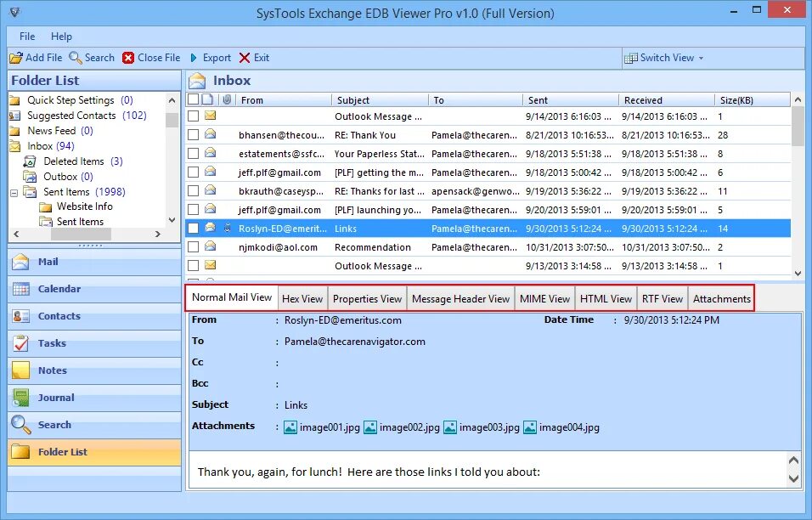Collapse the Sent Items tree node
This screenshot has width=812, height=520.
[14, 193]
